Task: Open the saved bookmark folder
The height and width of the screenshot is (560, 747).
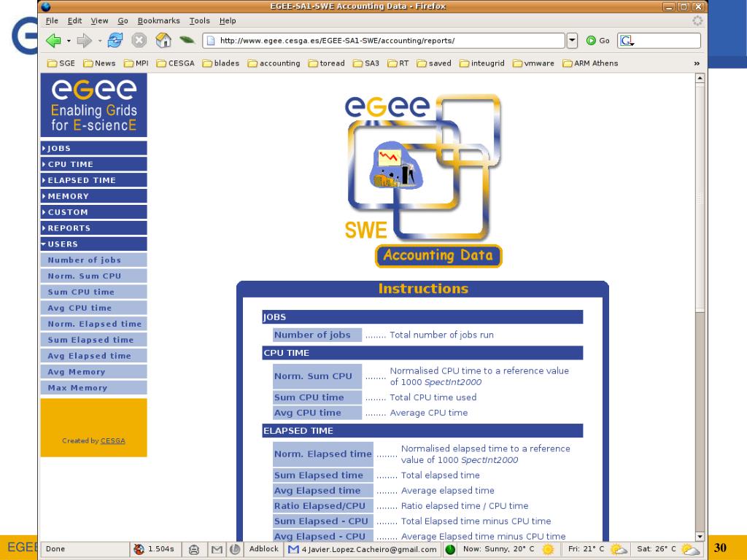Action: pos(434,63)
